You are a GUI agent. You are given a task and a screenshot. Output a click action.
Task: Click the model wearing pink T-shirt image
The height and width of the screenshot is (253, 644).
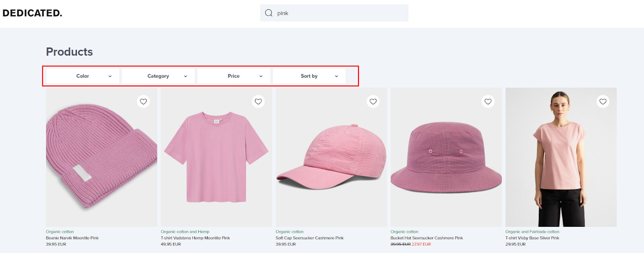point(561,157)
